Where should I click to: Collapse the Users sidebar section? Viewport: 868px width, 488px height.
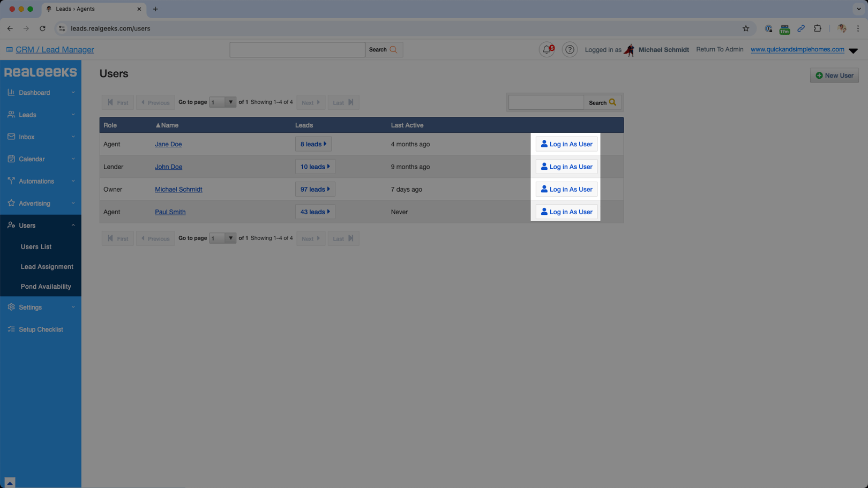(73, 226)
